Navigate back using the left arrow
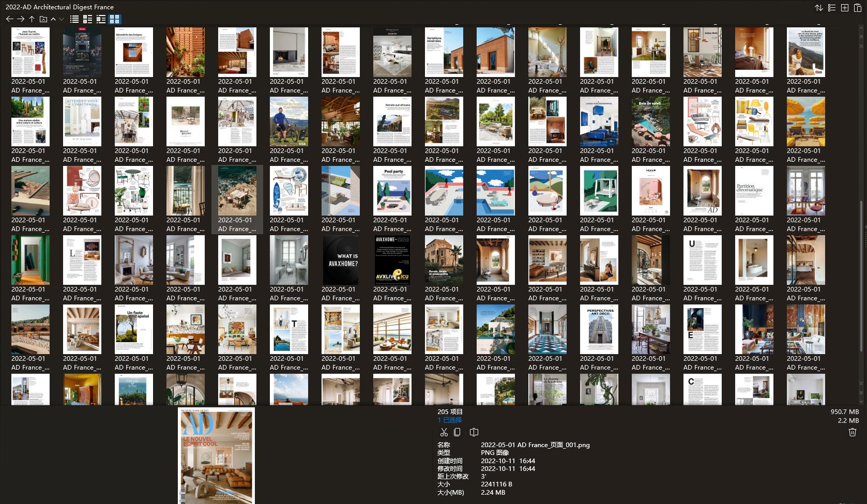 coord(10,19)
